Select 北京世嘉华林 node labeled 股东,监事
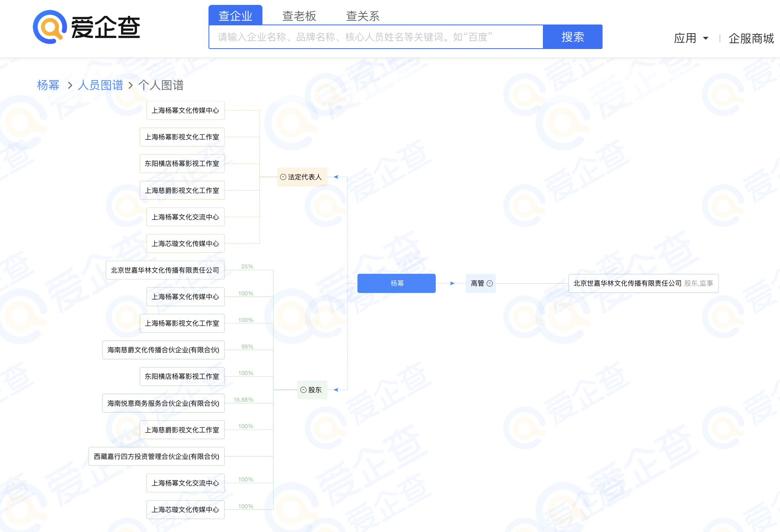This screenshot has width=780, height=532. click(x=643, y=283)
